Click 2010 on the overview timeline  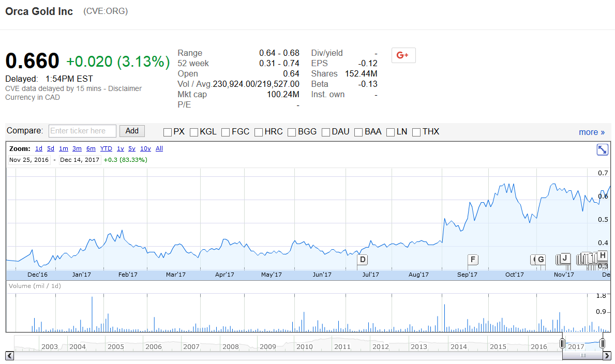304,347
